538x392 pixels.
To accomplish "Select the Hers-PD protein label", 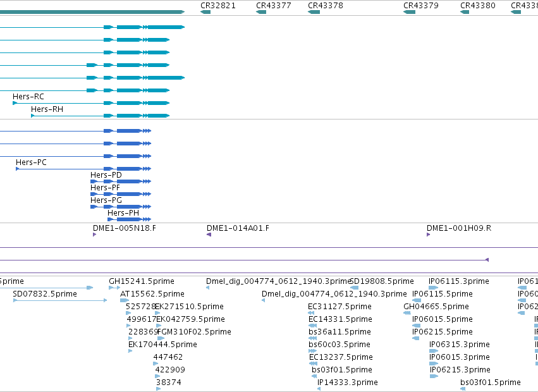I will pos(106,175).
